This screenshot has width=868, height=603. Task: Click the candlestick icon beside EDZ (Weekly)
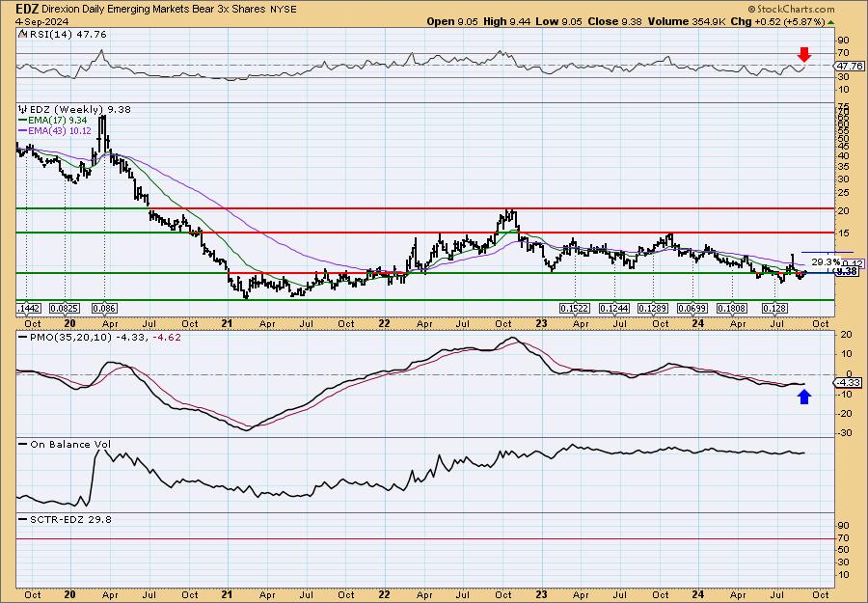tap(22, 110)
